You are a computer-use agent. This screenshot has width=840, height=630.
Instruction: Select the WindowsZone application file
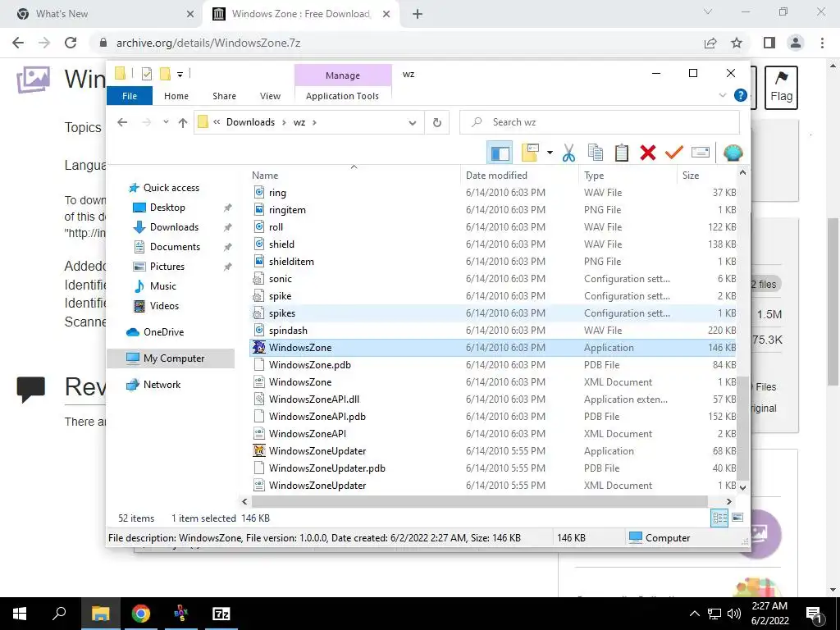[493, 348]
